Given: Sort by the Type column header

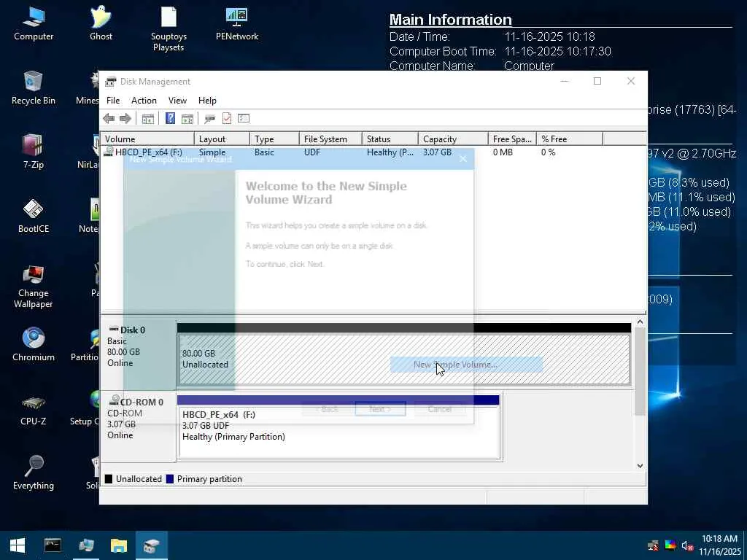Looking at the screenshot, I should (x=274, y=139).
